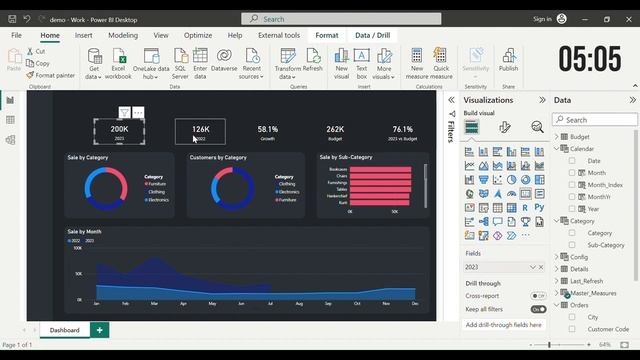Publish the report
640x360 pixels.
coord(508,60)
